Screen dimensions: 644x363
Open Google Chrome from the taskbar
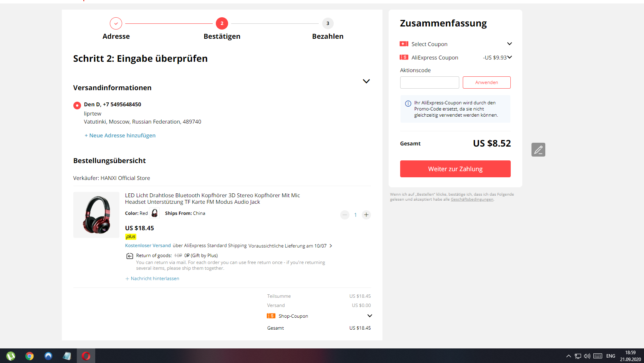click(x=30, y=356)
